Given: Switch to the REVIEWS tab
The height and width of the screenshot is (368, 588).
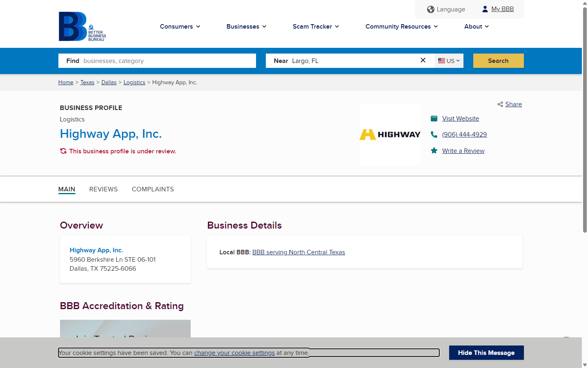Looking at the screenshot, I should pos(103,189).
